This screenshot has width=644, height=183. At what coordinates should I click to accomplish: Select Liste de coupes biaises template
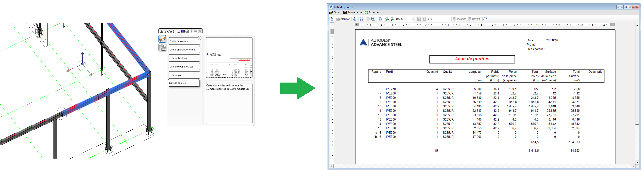point(184,66)
